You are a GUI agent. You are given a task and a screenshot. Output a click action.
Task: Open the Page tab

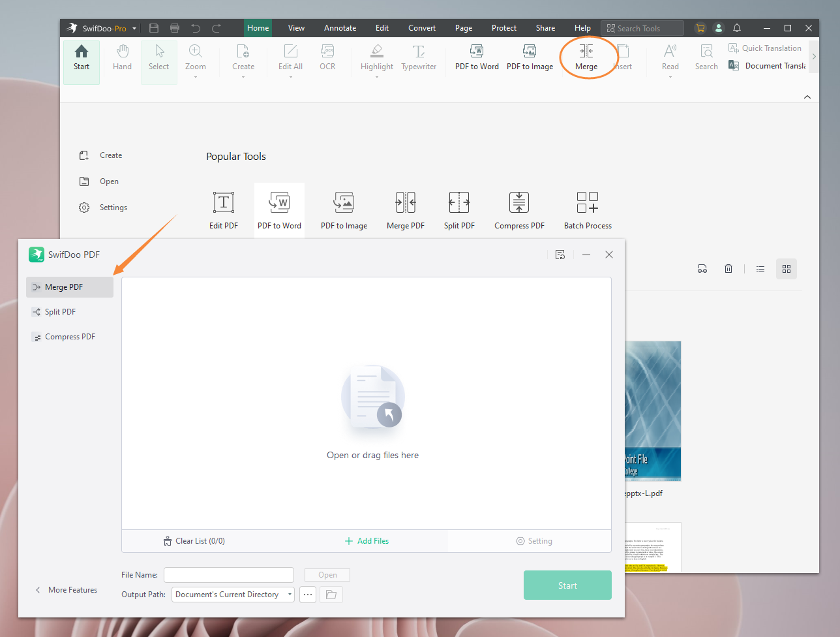click(x=464, y=28)
